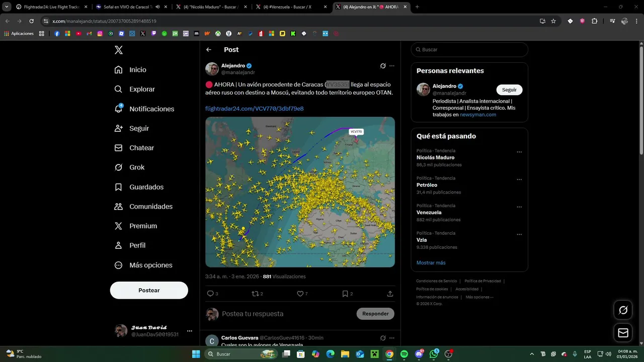Click Mostrar más under trends
644x362 pixels.
(x=431, y=263)
